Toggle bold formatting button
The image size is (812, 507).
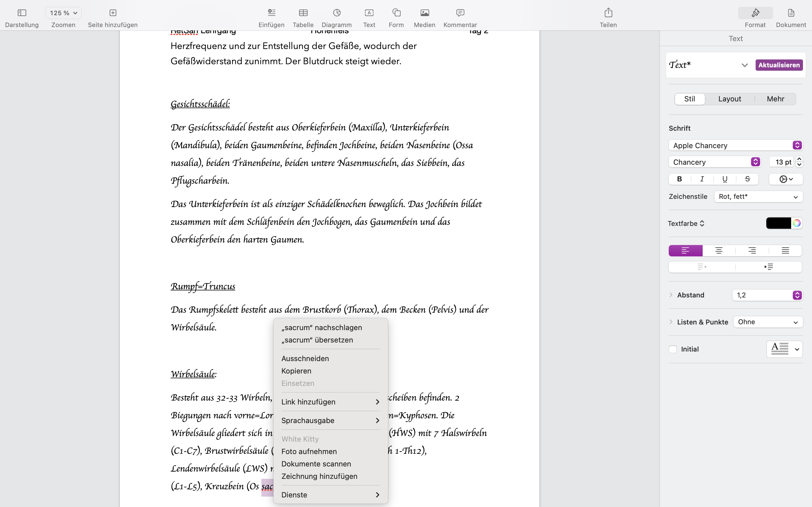tap(679, 179)
